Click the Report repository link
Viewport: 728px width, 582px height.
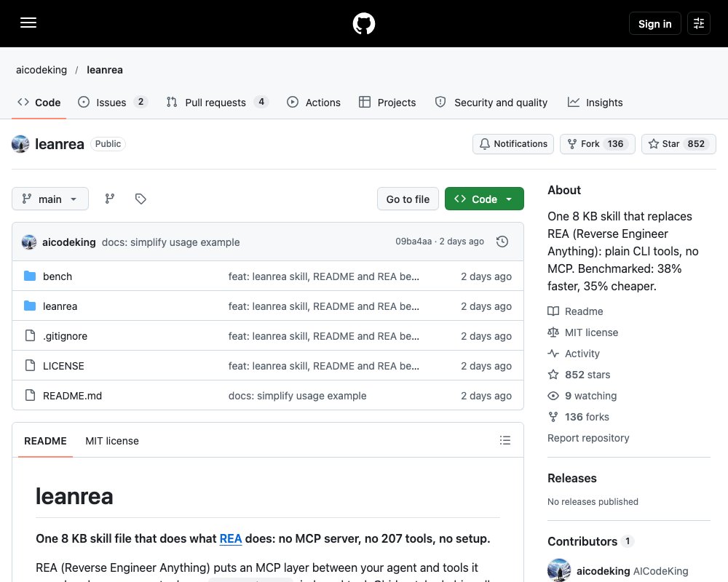588,438
